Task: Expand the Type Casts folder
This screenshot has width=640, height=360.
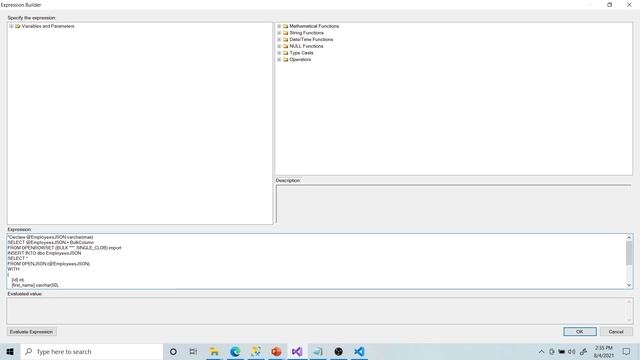Action: pyautogui.click(x=279, y=53)
